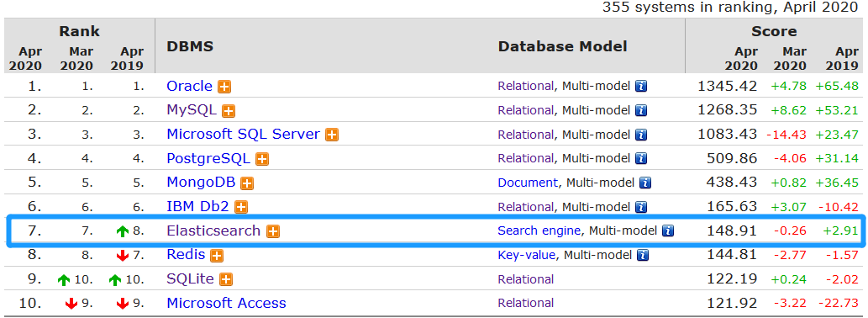Open the PostgreSQL DBMS link

pos(208,158)
